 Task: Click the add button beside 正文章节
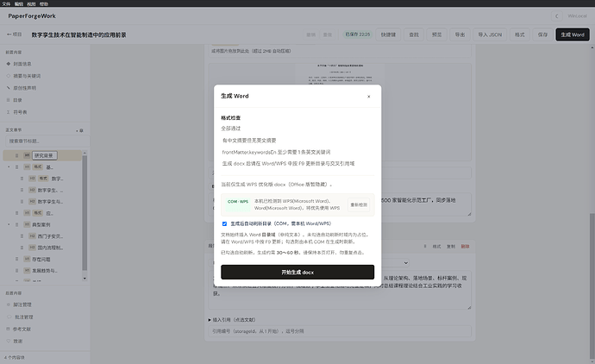79,130
